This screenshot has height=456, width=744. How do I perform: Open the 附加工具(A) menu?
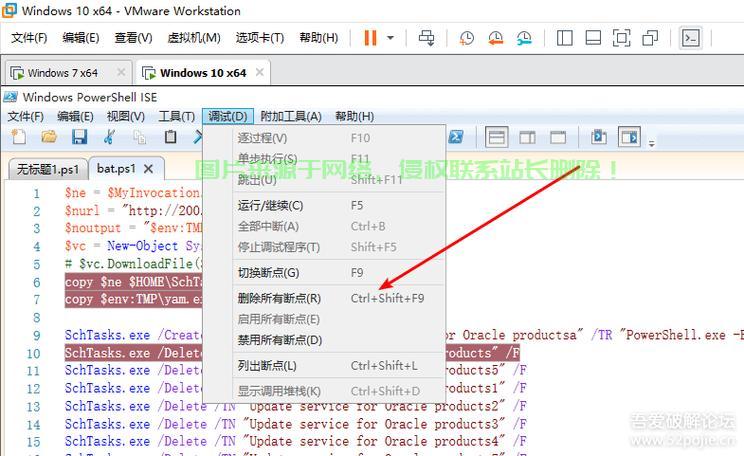(291, 116)
